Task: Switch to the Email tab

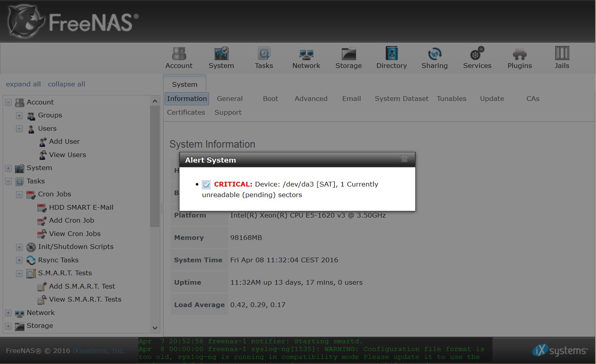Action: 351,99
